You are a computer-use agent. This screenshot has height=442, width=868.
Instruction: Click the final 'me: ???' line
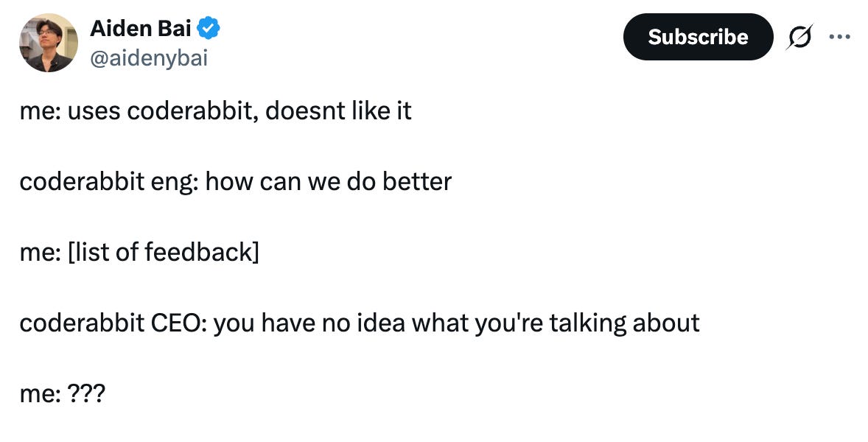[x=63, y=393]
